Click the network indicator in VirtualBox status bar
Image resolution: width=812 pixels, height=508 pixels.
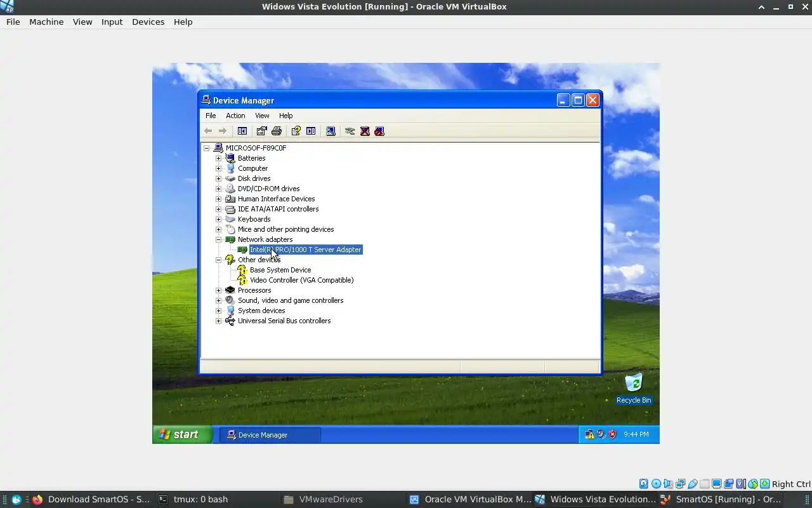pyautogui.click(x=680, y=484)
